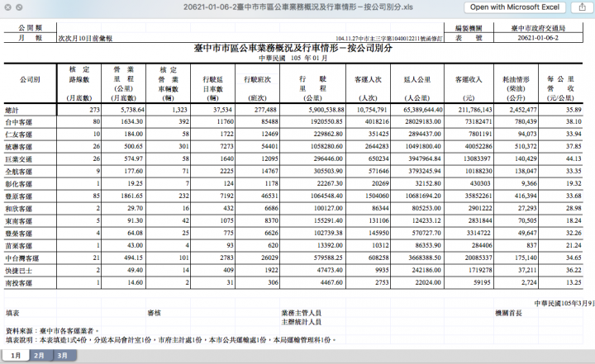Click the 填表 footer label
Image resolution: width=595 pixels, height=364 pixels.
coord(12,313)
